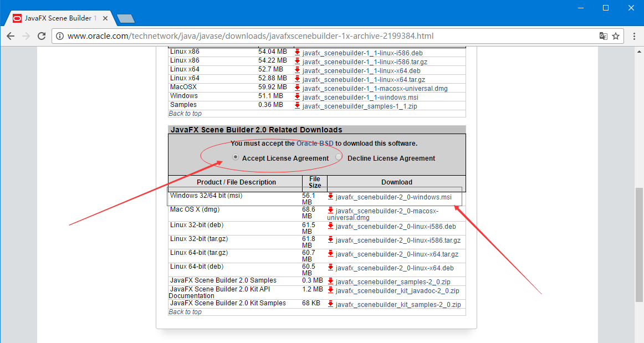Click download icon beside samples-2_0.zip
644x343 pixels.
(x=331, y=281)
